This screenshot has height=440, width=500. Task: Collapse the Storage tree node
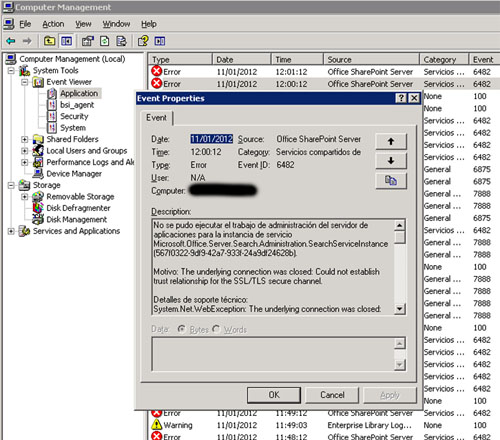pos(11,185)
